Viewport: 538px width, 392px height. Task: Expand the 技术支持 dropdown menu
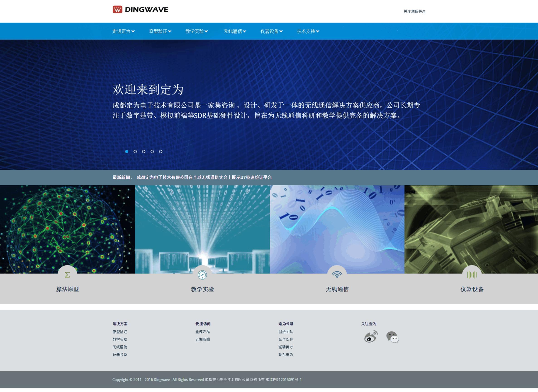308,31
